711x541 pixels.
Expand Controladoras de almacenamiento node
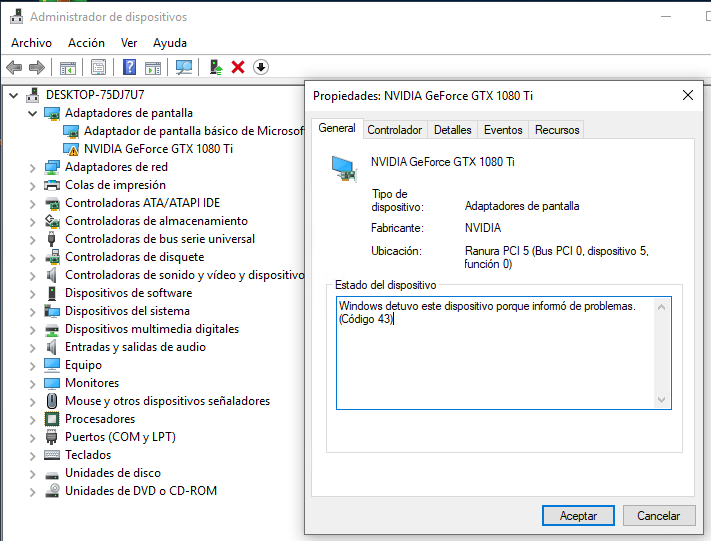point(32,222)
